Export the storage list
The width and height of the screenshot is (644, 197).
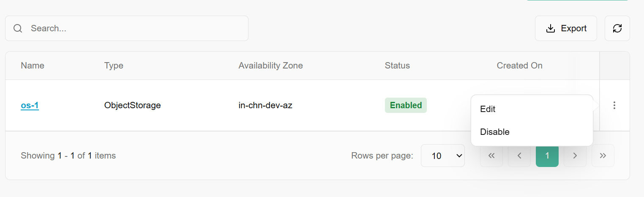566,28
